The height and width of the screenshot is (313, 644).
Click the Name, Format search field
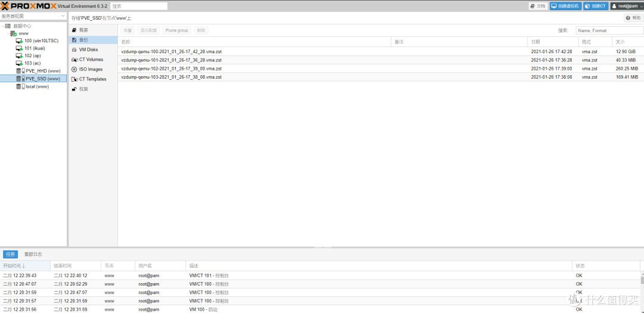[x=609, y=30]
